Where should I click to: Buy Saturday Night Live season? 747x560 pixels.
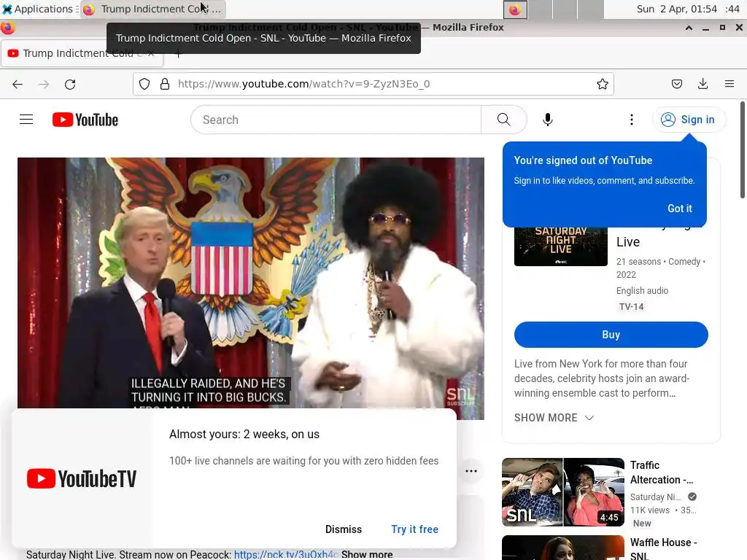[x=611, y=334]
